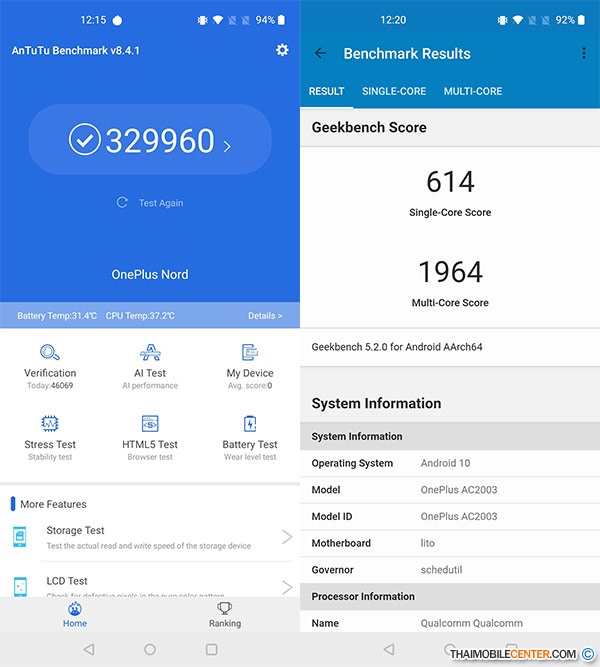Tap Test Again to rerun benchmark
The image size is (600, 667).
click(150, 203)
